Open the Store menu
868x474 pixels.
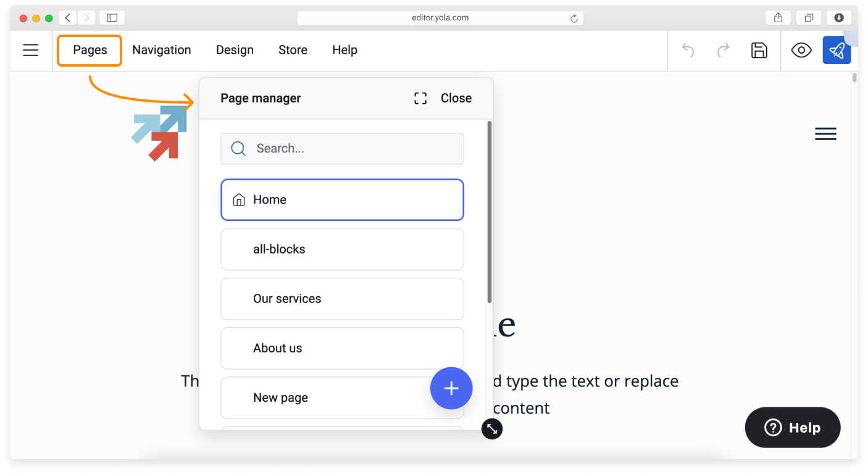(293, 51)
